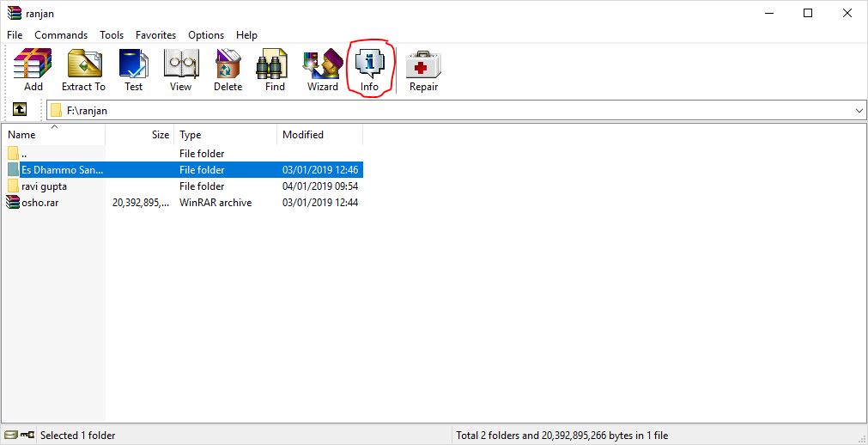Open the Commands menu
The width and height of the screenshot is (868, 445).
click(x=61, y=35)
